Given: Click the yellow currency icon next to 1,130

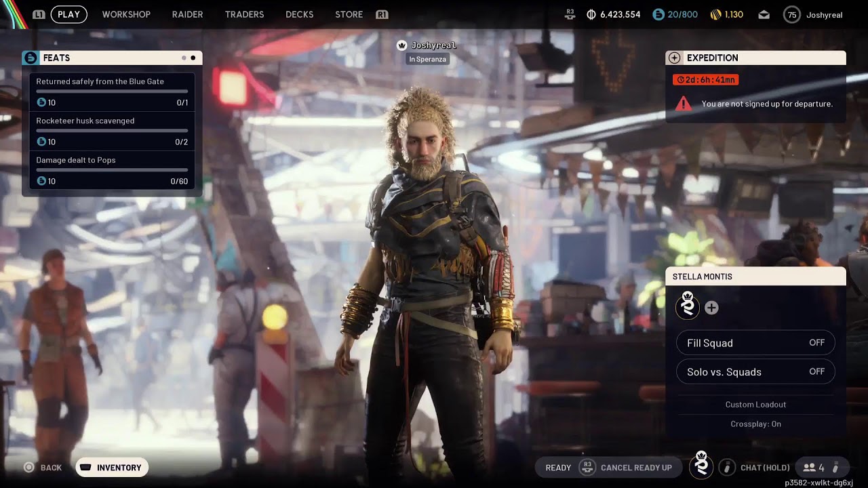Looking at the screenshot, I should pos(716,14).
